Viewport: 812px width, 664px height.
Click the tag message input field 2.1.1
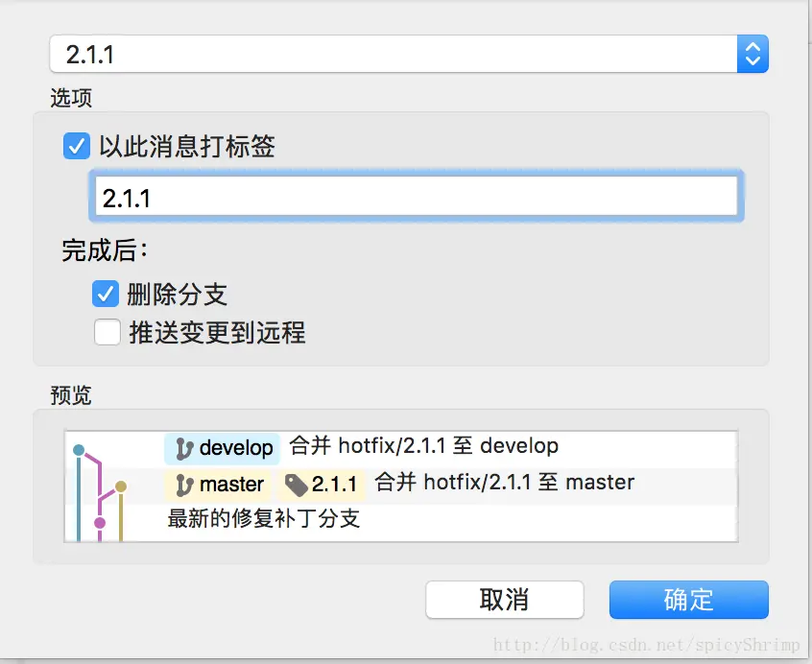click(x=417, y=197)
